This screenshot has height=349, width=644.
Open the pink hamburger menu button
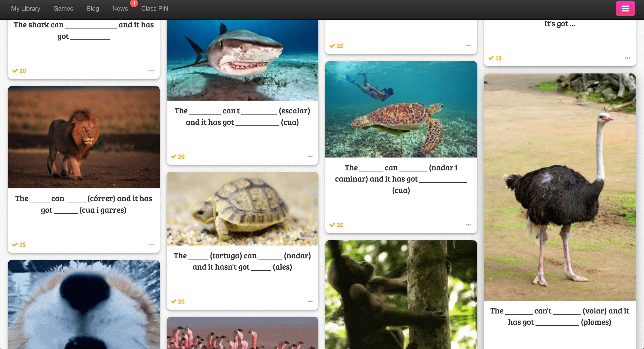coord(625,8)
